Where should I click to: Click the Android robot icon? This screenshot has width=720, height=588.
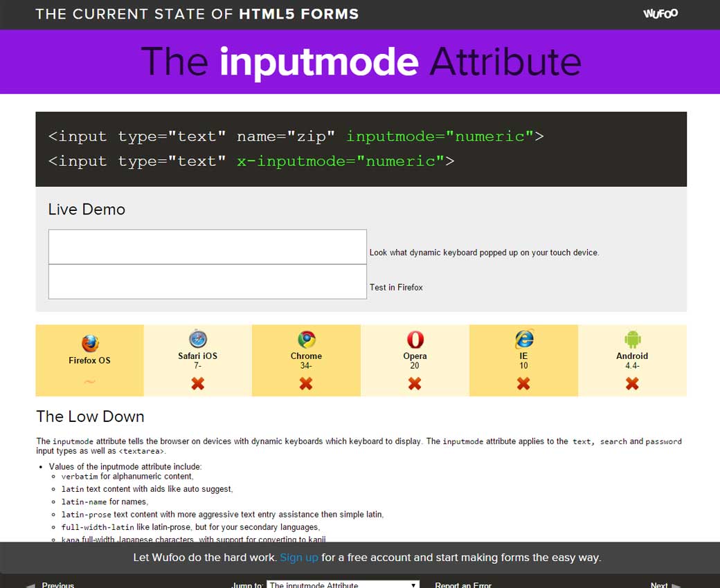pyautogui.click(x=632, y=339)
